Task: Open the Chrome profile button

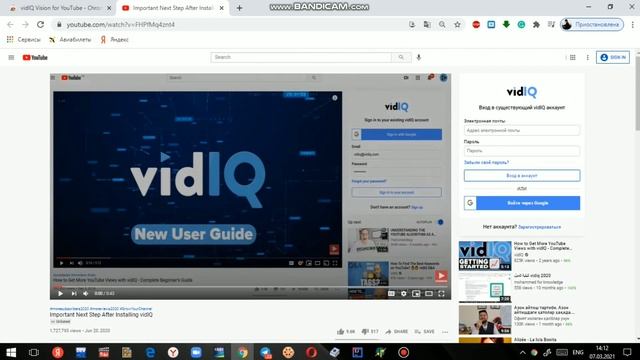Action: pos(592,24)
